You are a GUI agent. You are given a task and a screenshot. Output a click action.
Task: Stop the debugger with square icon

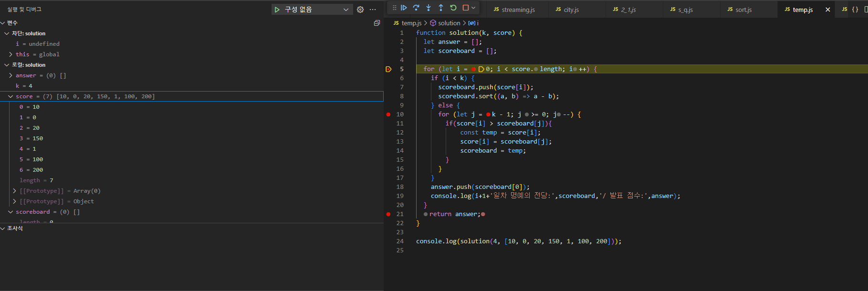(x=466, y=8)
